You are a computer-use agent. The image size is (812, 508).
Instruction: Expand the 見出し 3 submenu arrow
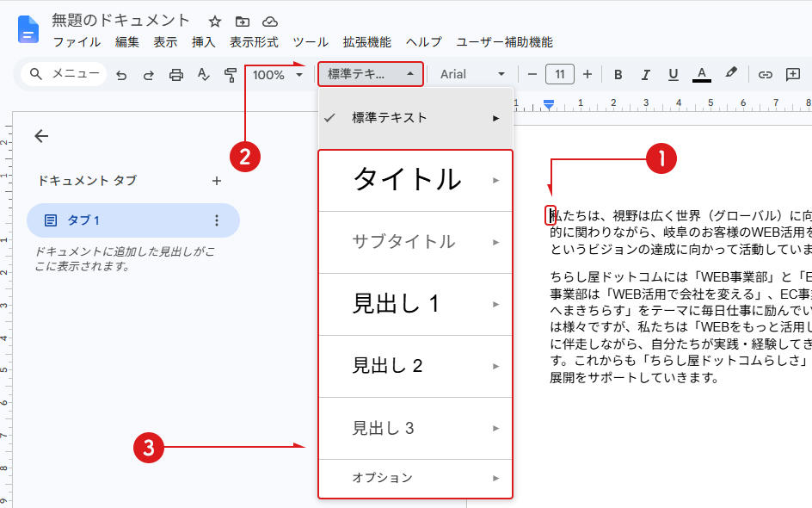(x=495, y=428)
